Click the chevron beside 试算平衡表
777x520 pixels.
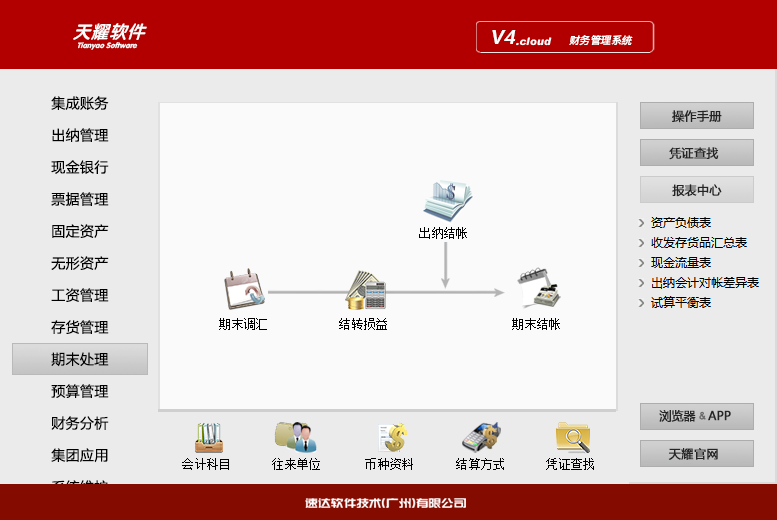[642, 303]
